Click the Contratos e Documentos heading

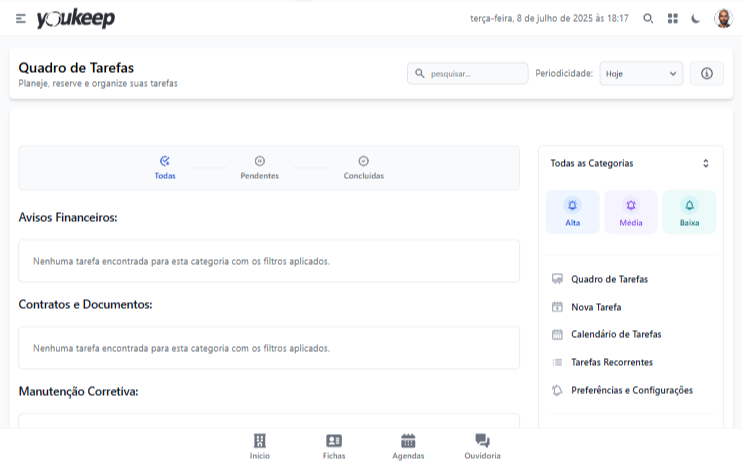click(85, 305)
